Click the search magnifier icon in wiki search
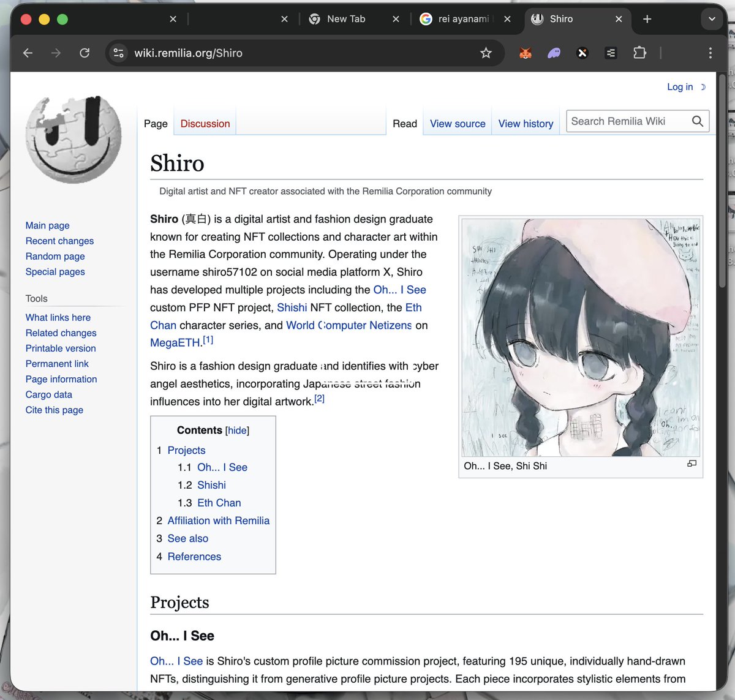The image size is (735, 700). click(698, 121)
